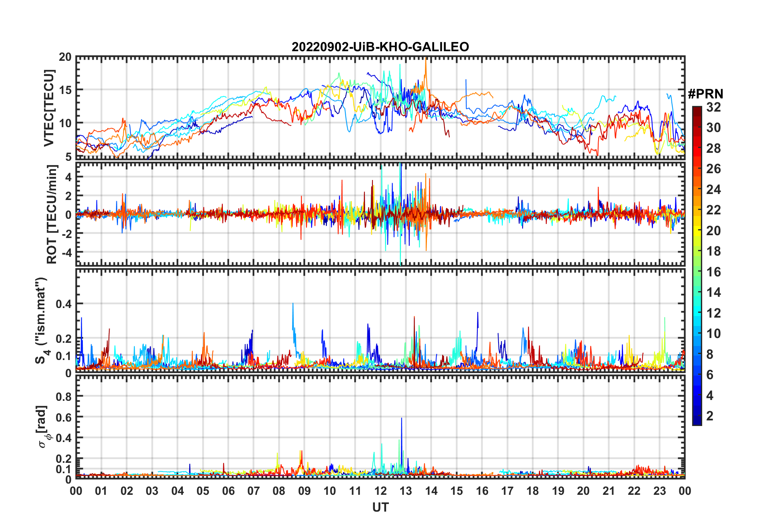Click the 01 hour tick on the UT axis
Image resolution: width=761 pixels, height=532 pixels.
point(101,491)
